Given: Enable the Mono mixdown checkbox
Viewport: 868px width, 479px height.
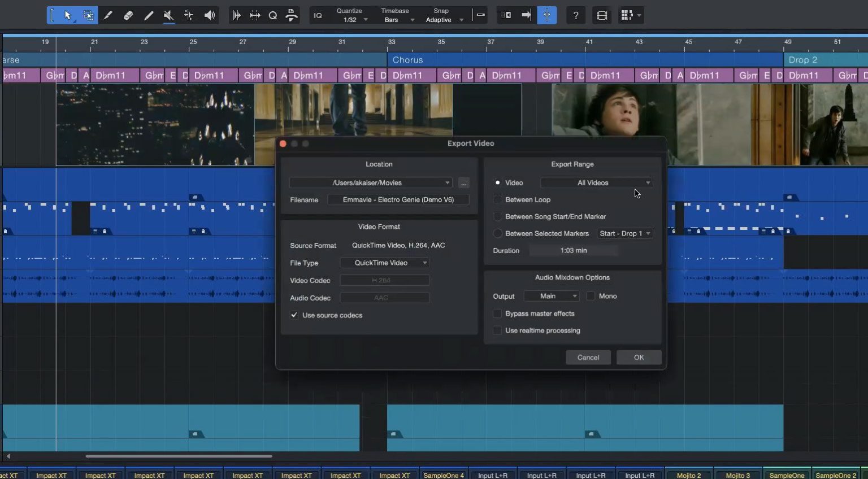Looking at the screenshot, I should pyautogui.click(x=591, y=295).
